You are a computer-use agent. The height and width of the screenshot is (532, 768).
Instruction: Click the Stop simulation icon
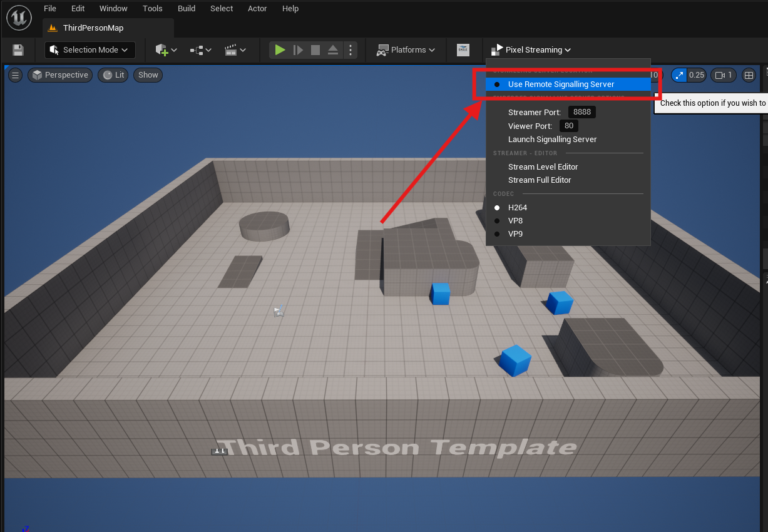[315, 50]
